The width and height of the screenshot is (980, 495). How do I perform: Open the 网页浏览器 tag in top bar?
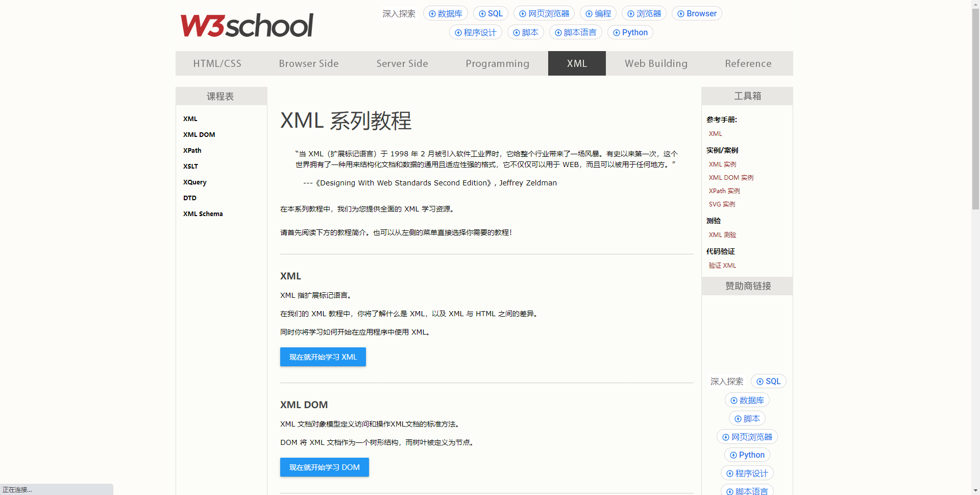tap(544, 14)
